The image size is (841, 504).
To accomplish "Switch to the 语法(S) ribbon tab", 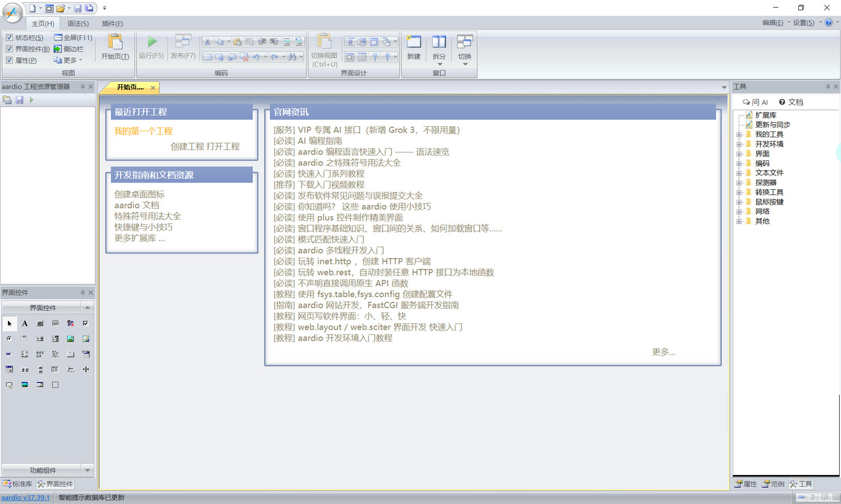I will [78, 24].
